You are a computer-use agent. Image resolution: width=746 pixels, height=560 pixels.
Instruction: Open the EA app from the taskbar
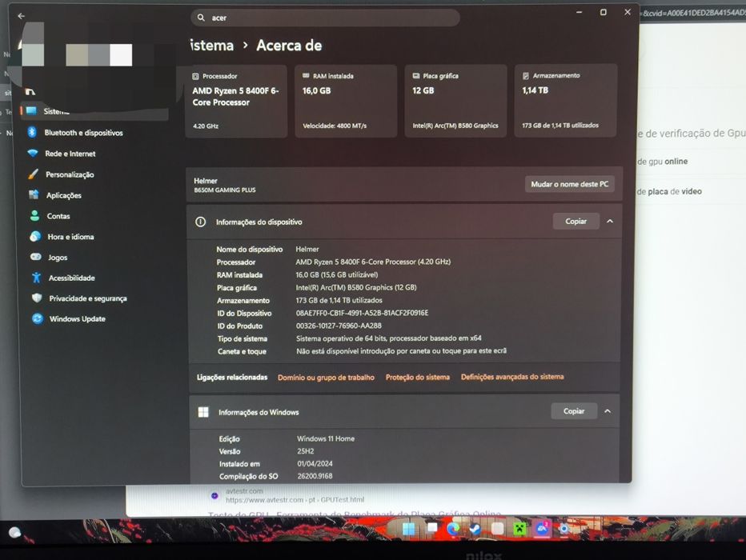[542, 529]
